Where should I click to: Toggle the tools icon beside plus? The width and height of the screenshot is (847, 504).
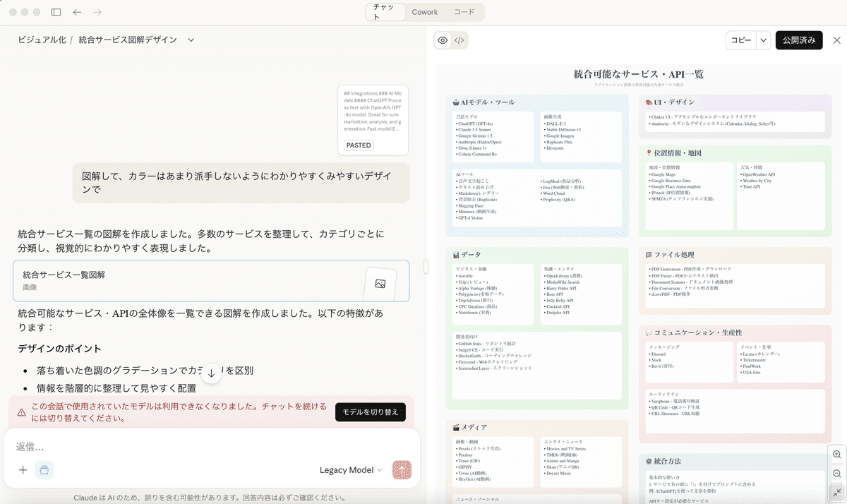tap(44, 470)
